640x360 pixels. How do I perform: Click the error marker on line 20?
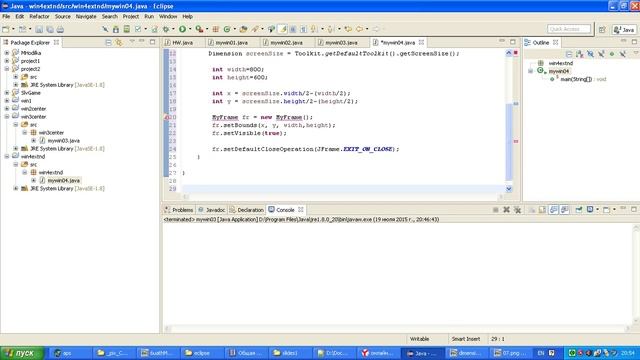click(167, 117)
